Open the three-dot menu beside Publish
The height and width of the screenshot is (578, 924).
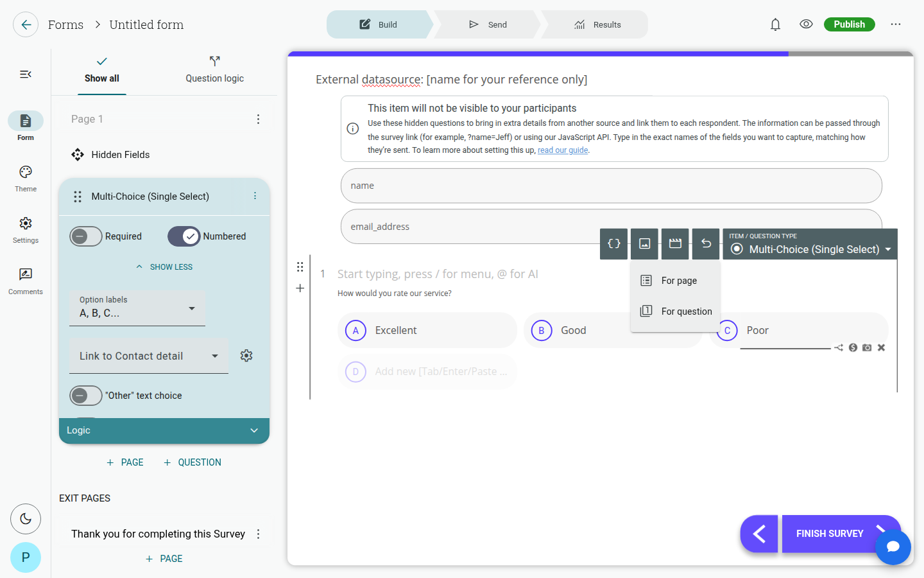point(896,24)
